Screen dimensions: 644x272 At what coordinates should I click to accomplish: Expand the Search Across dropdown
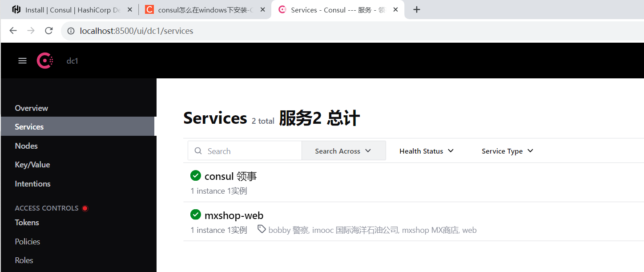(x=343, y=151)
